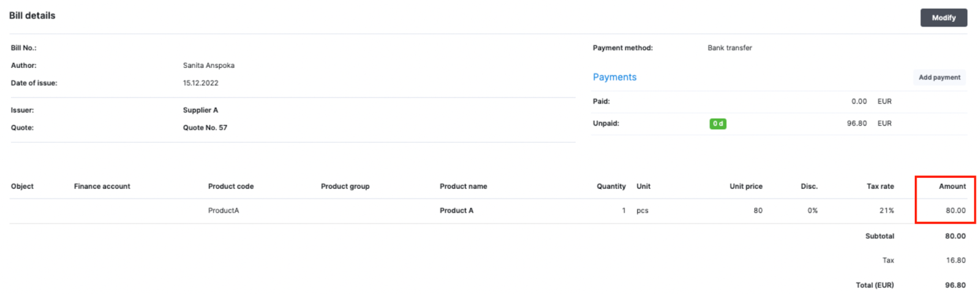
Task: Open the Payments section link
Action: coord(614,77)
